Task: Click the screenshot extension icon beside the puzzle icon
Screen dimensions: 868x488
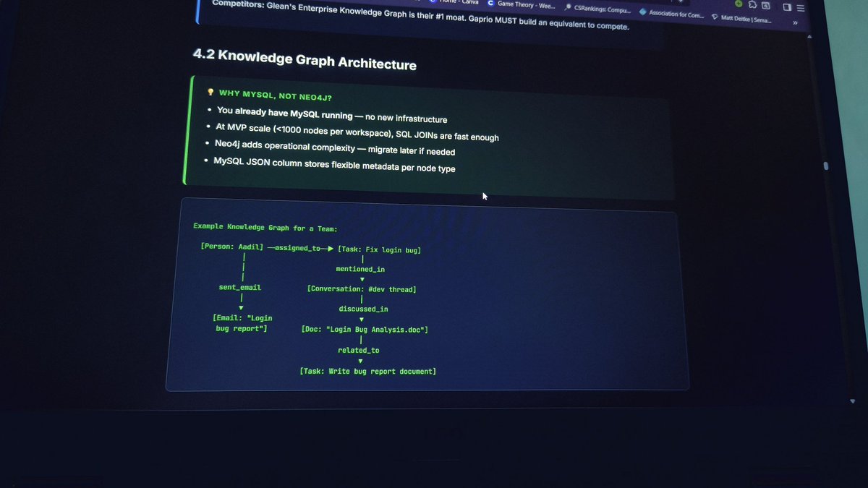Action: coord(765,5)
